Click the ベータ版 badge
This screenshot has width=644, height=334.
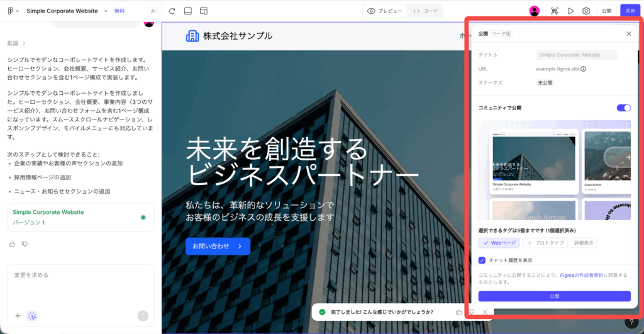tap(501, 34)
